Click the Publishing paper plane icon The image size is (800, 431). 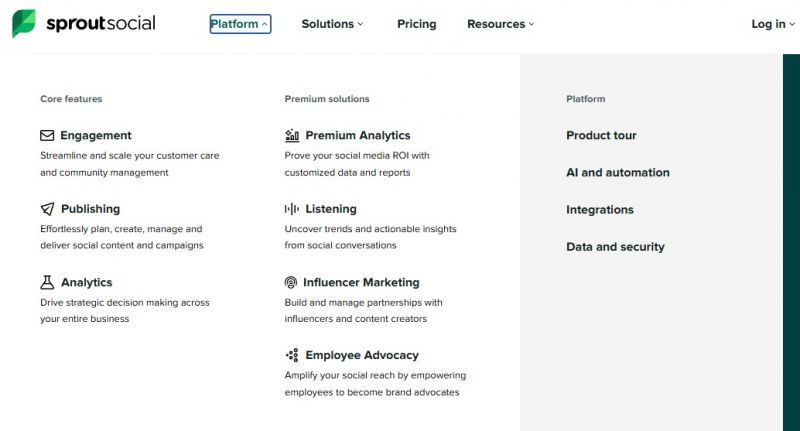point(47,209)
